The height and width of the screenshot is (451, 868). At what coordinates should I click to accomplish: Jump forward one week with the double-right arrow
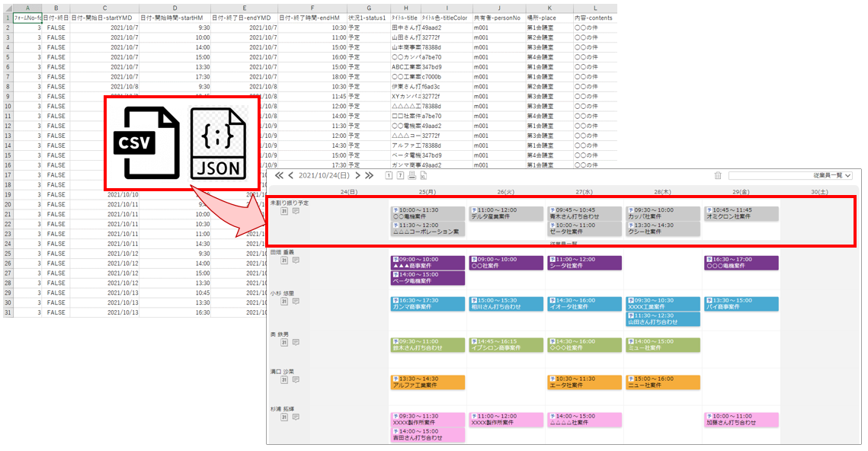pos(370,175)
